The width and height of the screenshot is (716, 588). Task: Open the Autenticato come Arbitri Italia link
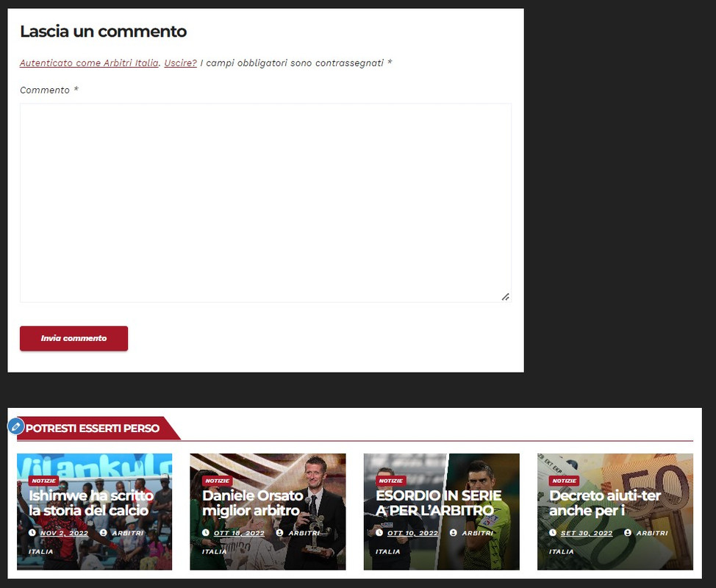(89, 63)
